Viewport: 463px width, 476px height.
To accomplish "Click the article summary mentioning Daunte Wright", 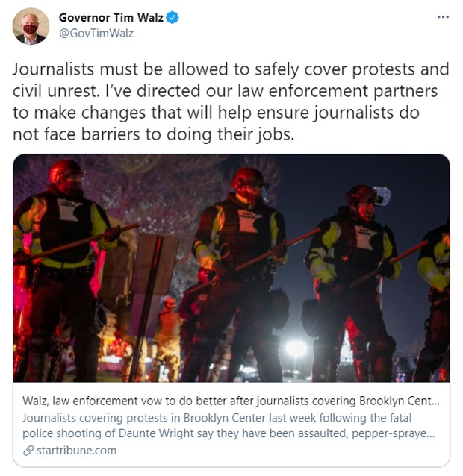I will [x=229, y=425].
